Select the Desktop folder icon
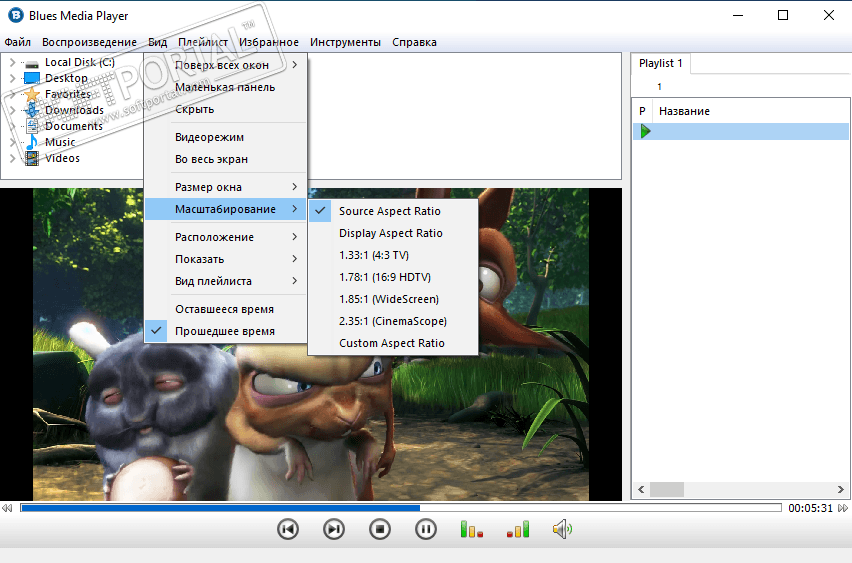 (32, 78)
